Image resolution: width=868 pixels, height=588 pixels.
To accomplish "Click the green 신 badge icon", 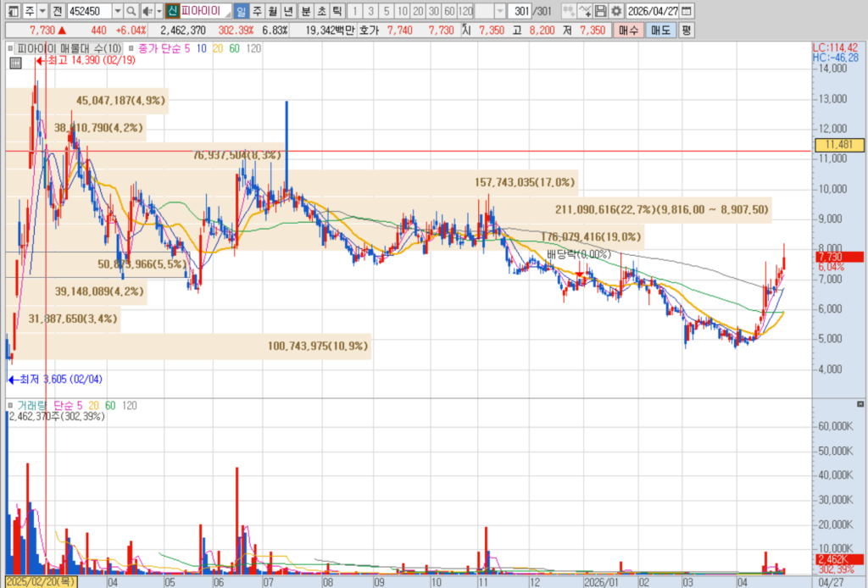I will tap(172, 10).
